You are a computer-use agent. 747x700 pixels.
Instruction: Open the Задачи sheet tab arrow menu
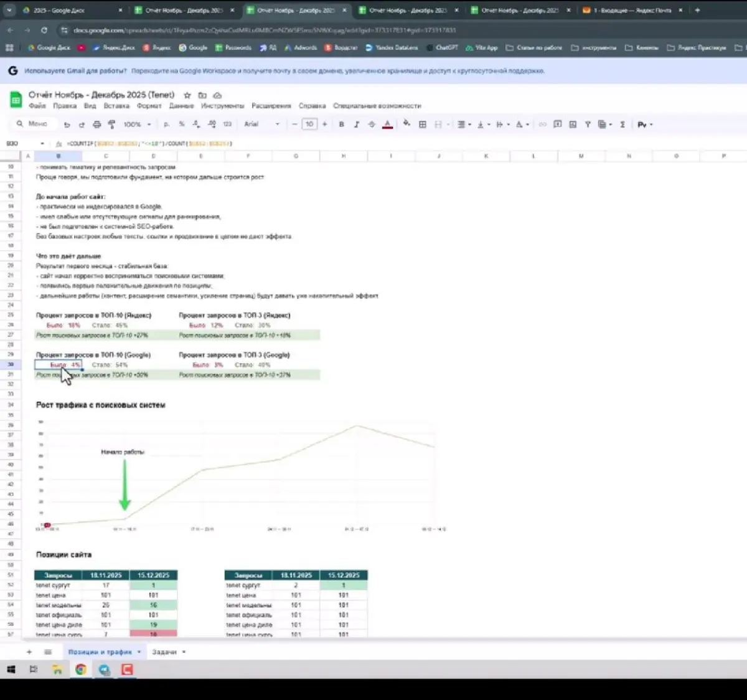click(x=184, y=652)
